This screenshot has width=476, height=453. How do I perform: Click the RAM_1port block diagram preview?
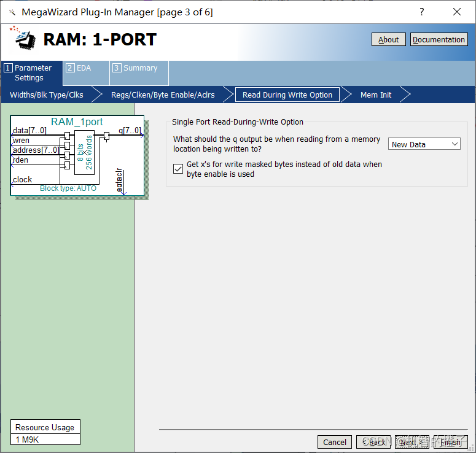[77, 155]
